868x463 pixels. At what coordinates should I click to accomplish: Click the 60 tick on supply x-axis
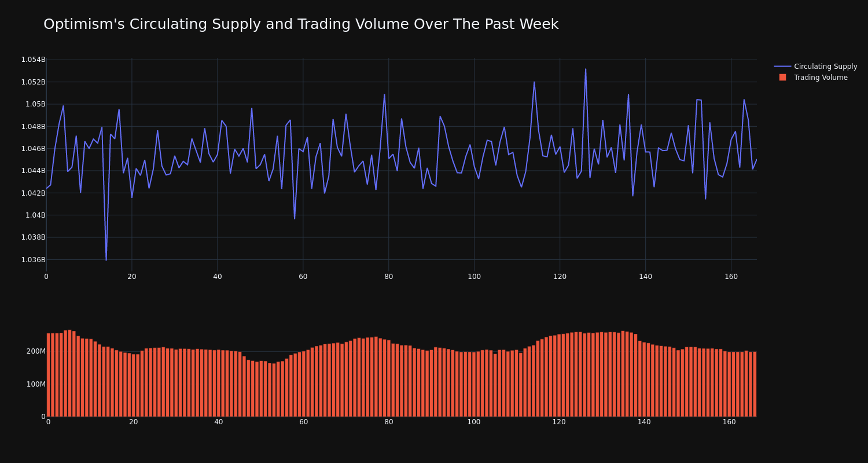point(303,277)
